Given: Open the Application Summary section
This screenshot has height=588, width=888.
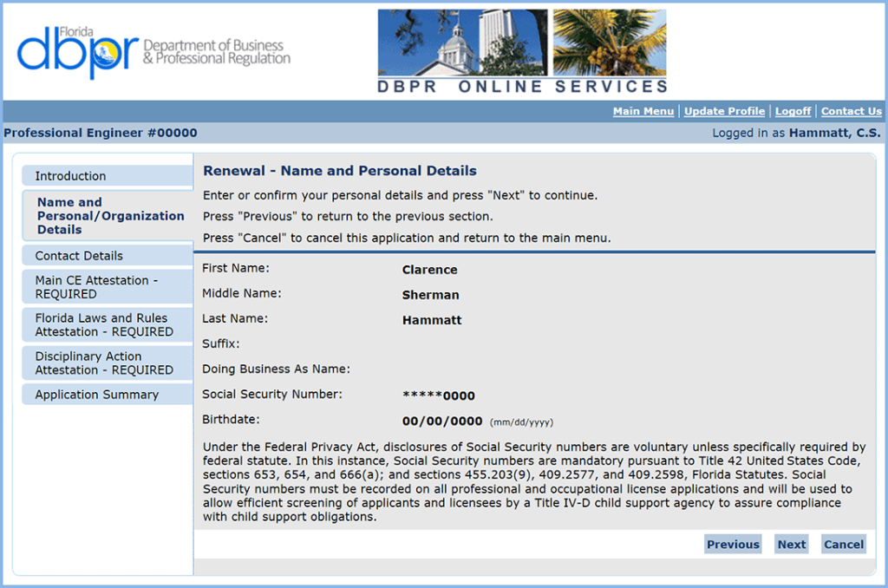Looking at the screenshot, I should pyautogui.click(x=106, y=394).
